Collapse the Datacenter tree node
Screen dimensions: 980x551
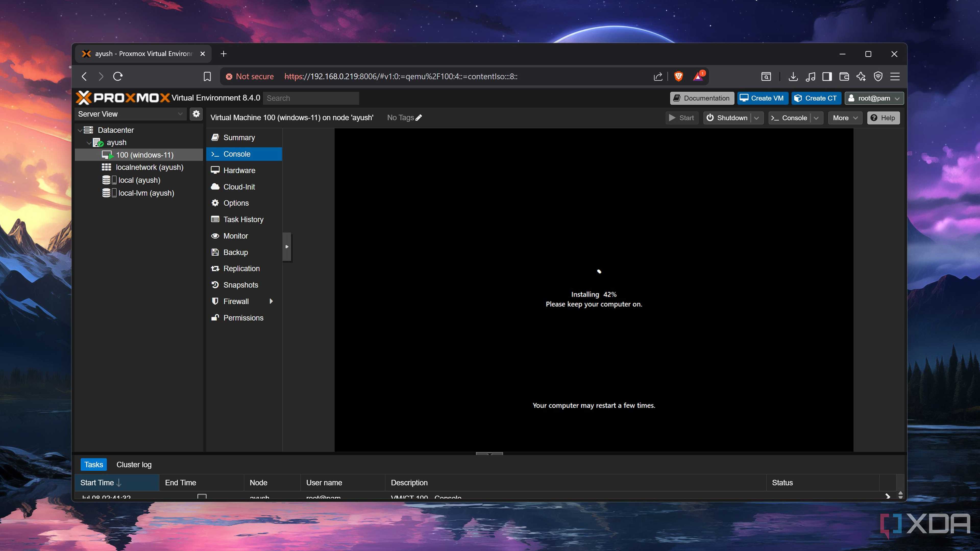[x=80, y=130]
